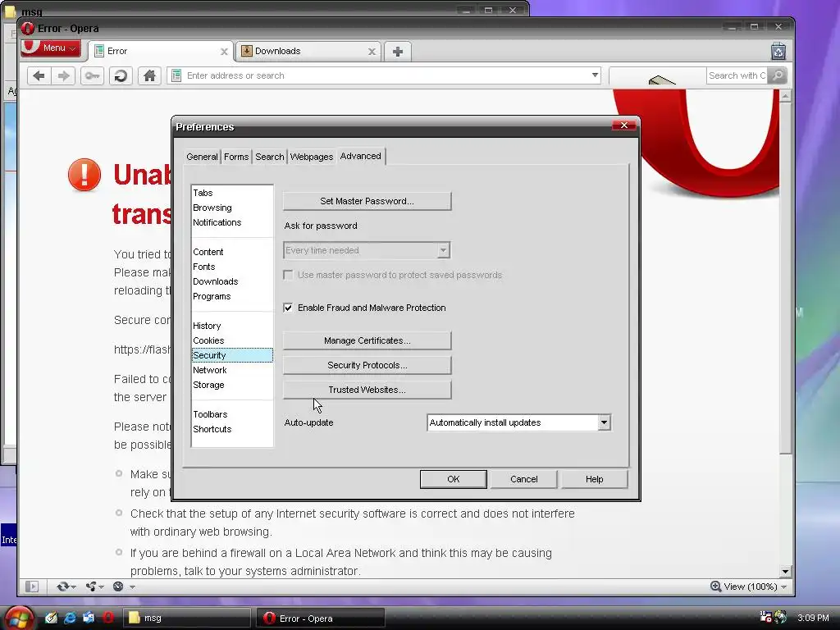
Task: Select Notifications in the Advanced list
Action: pos(232,222)
